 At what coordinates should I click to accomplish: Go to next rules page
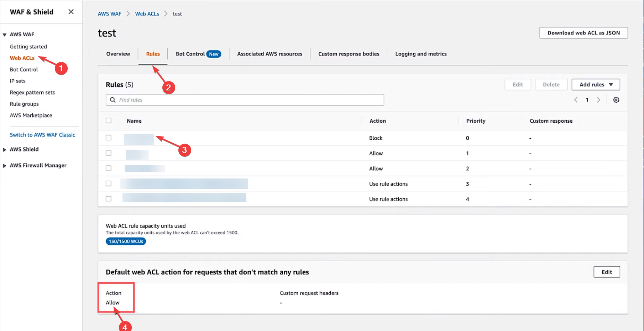point(599,100)
